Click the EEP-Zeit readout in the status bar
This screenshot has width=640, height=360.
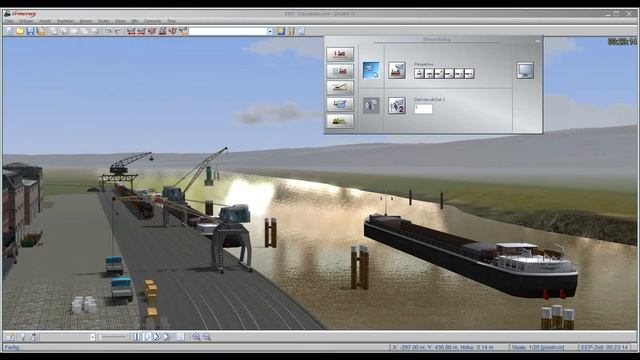[x=604, y=347]
